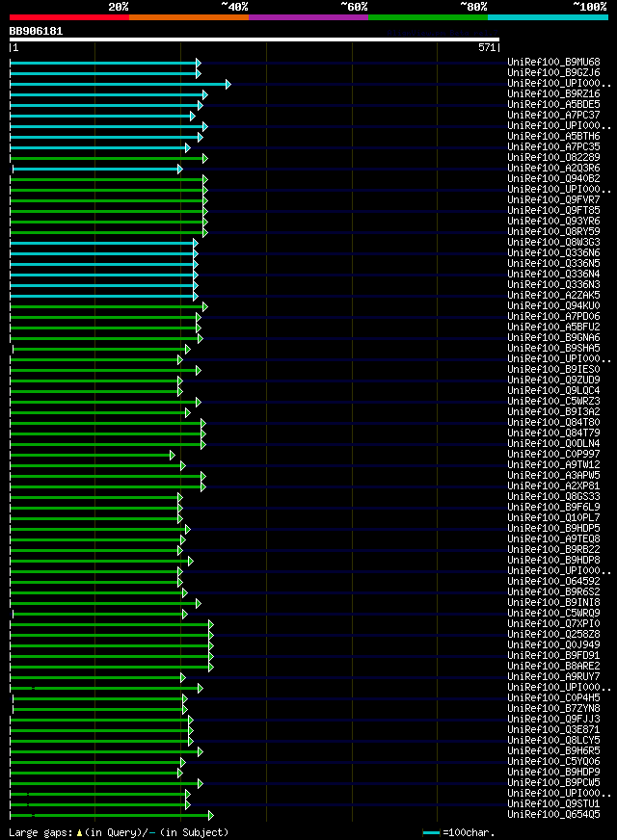Select the UniRef100_C5YQ06 hit label
The width and height of the screenshot is (617, 840).
553,761
